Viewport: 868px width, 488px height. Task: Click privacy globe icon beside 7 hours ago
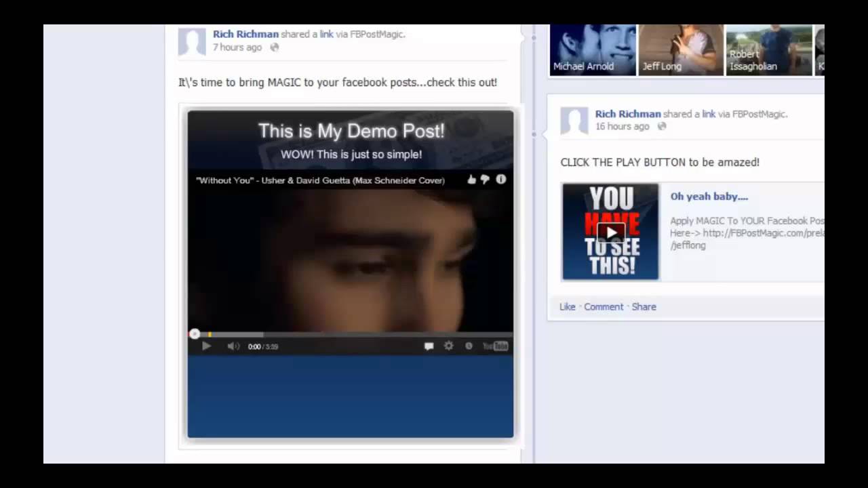pyautogui.click(x=275, y=47)
